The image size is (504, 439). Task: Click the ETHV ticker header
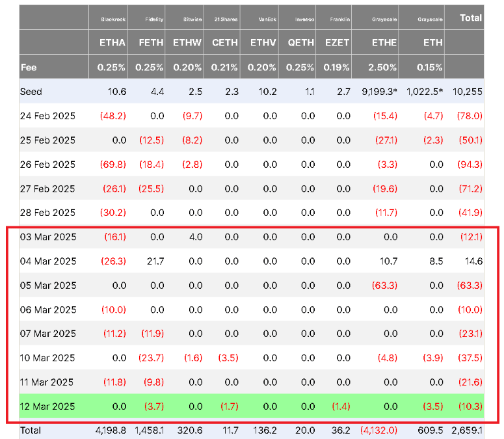coord(263,42)
